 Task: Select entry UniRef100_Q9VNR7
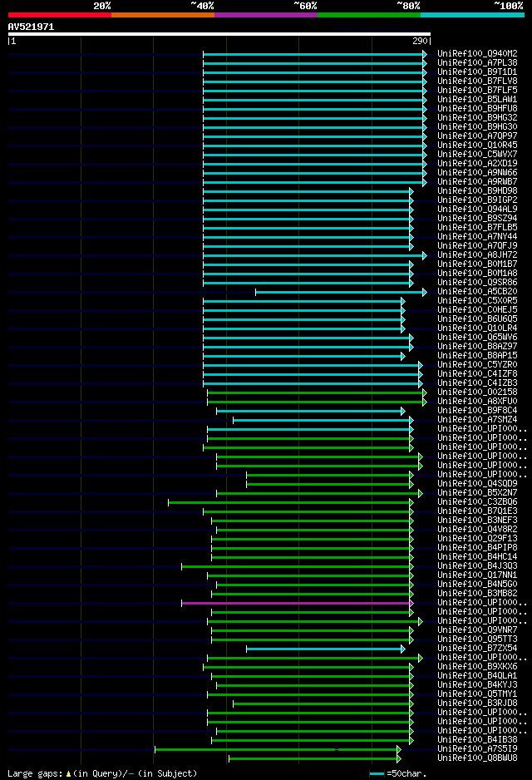click(477, 629)
